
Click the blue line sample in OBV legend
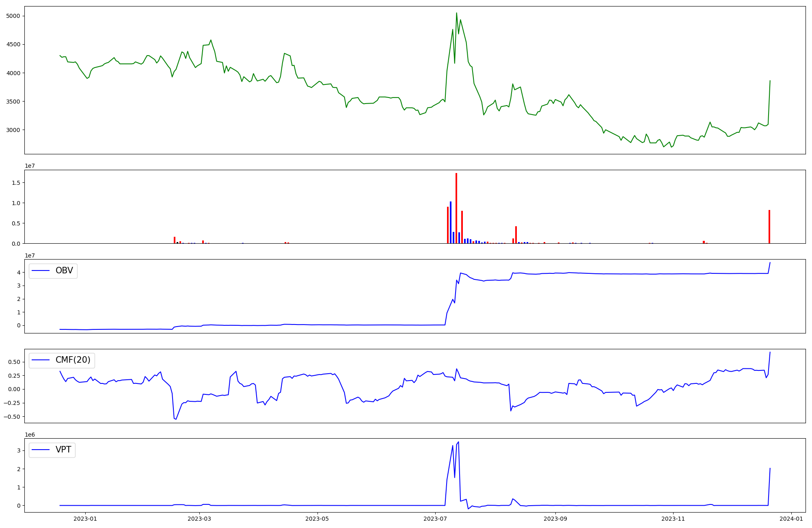[41, 270]
